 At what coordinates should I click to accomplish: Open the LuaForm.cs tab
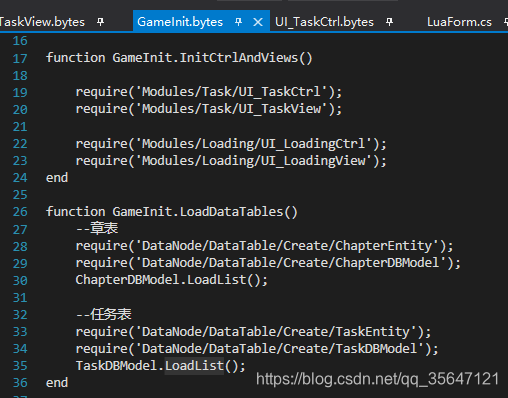[459, 22]
